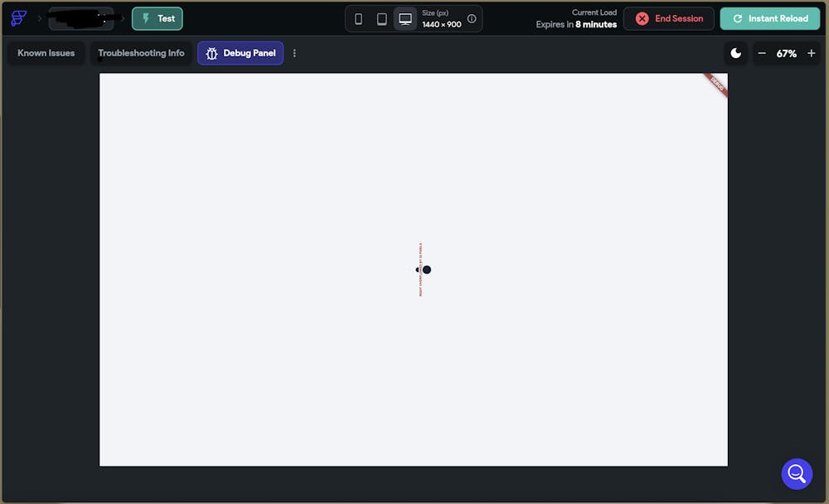829x504 pixels.
Task: Open the size info icon
Action: pos(472,18)
